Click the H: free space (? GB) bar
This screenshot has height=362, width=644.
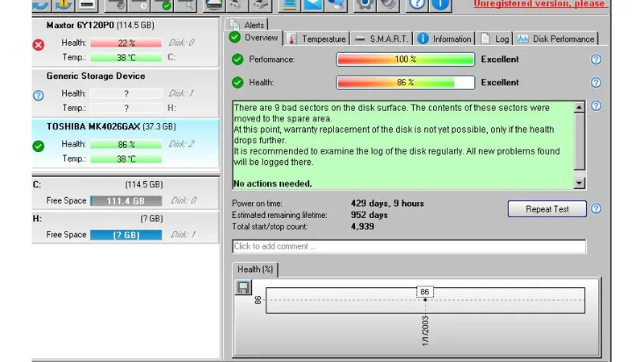point(126,235)
